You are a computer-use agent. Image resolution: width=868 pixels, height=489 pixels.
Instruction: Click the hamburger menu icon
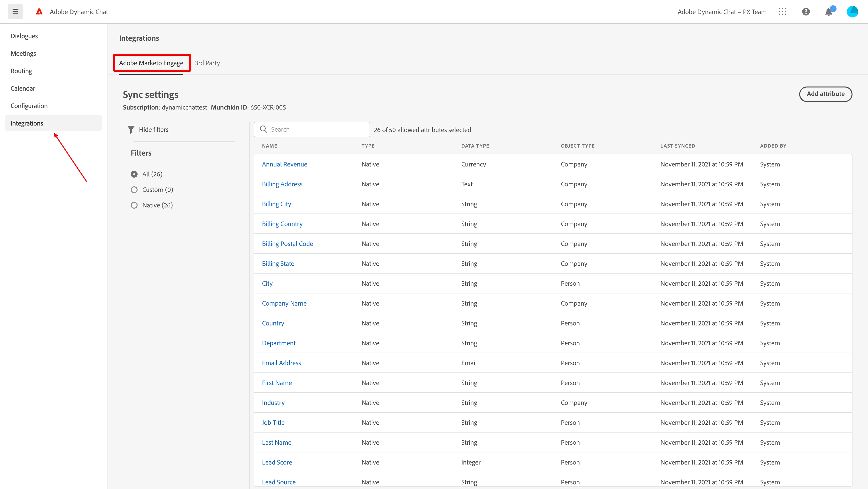click(x=15, y=11)
